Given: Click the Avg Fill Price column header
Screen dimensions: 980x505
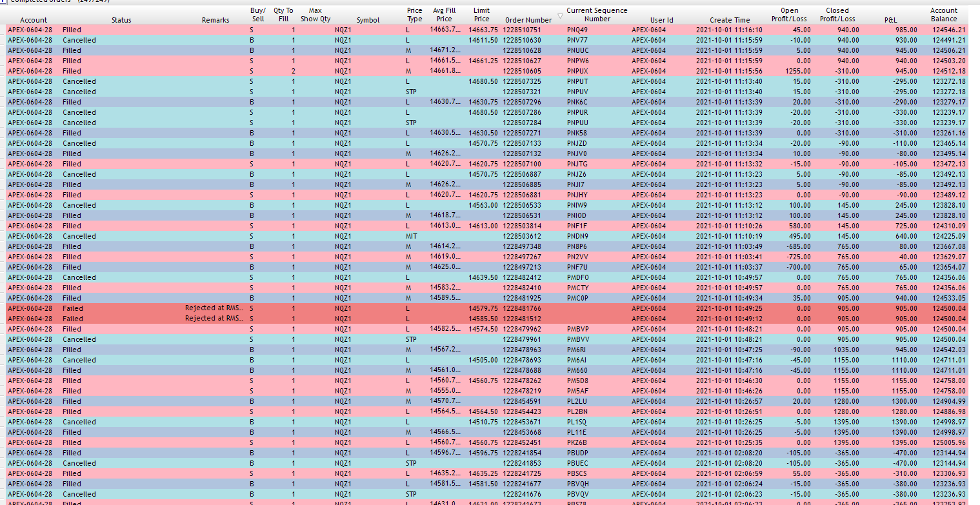Looking at the screenshot, I should pos(445,15).
